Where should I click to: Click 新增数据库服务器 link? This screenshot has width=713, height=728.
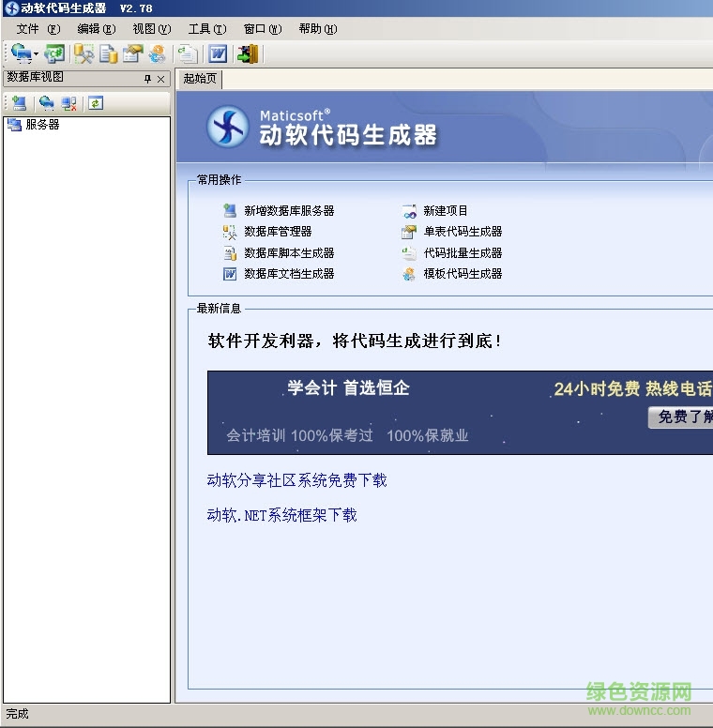[289, 211]
